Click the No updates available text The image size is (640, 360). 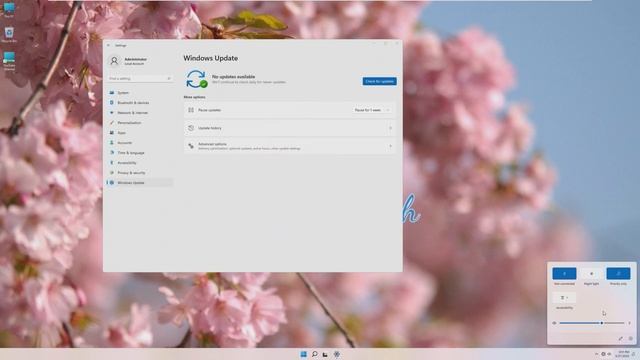233,77
